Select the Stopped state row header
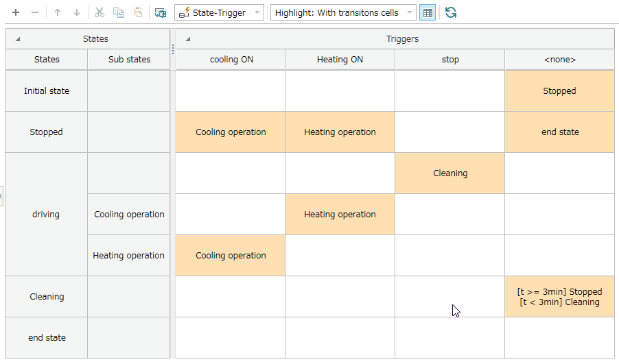Screen dimensions: 619x364 pyautogui.click(x=46, y=132)
